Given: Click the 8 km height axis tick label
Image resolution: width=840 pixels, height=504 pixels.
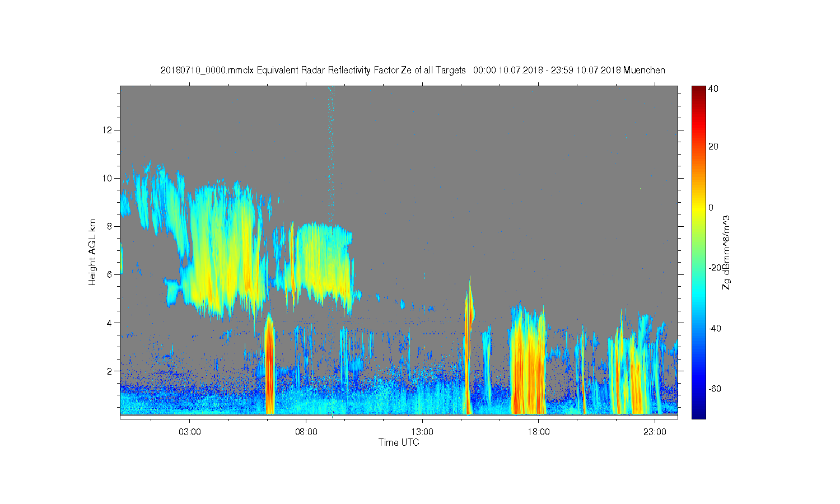Looking at the screenshot, I should click(x=110, y=226).
